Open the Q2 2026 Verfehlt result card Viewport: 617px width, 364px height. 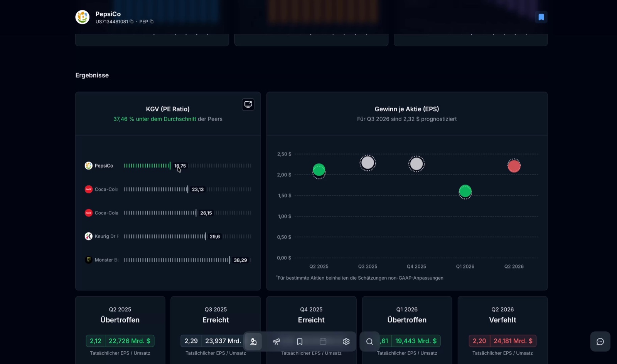pyautogui.click(x=502, y=330)
